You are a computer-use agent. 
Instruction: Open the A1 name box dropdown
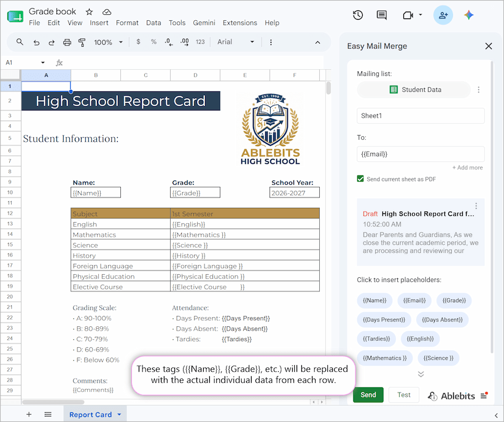pyautogui.click(x=43, y=63)
